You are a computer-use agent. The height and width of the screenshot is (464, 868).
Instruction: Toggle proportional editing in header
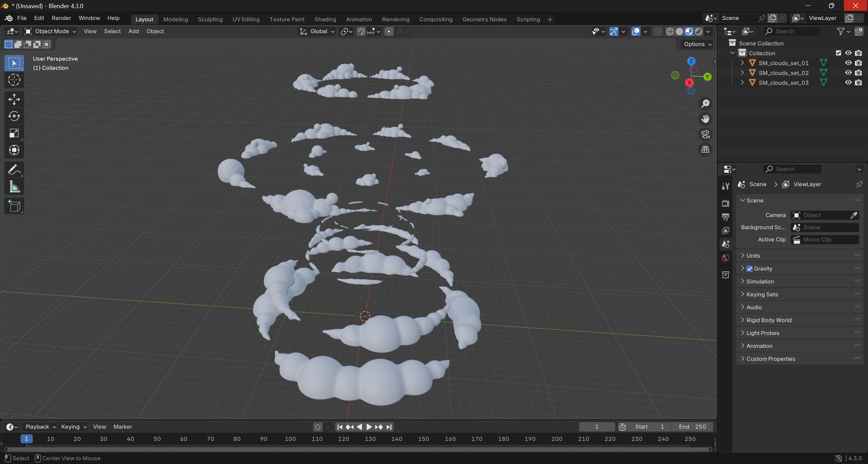[x=389, y=32]
